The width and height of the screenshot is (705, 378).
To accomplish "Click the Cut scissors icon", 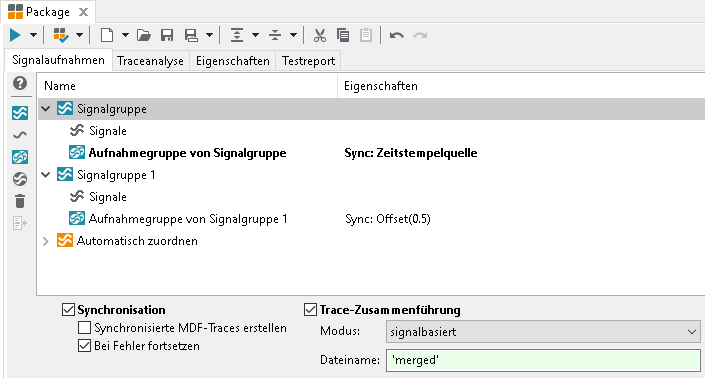I will coord(320,35).
